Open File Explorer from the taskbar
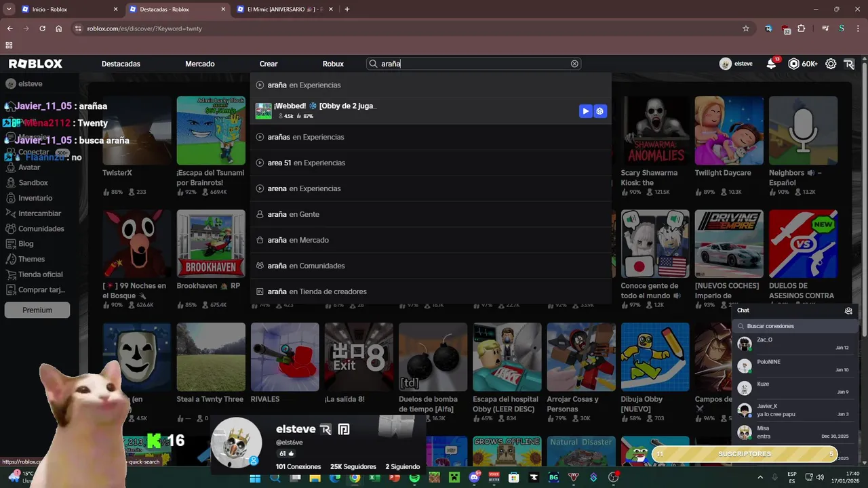 coord(315,478)
